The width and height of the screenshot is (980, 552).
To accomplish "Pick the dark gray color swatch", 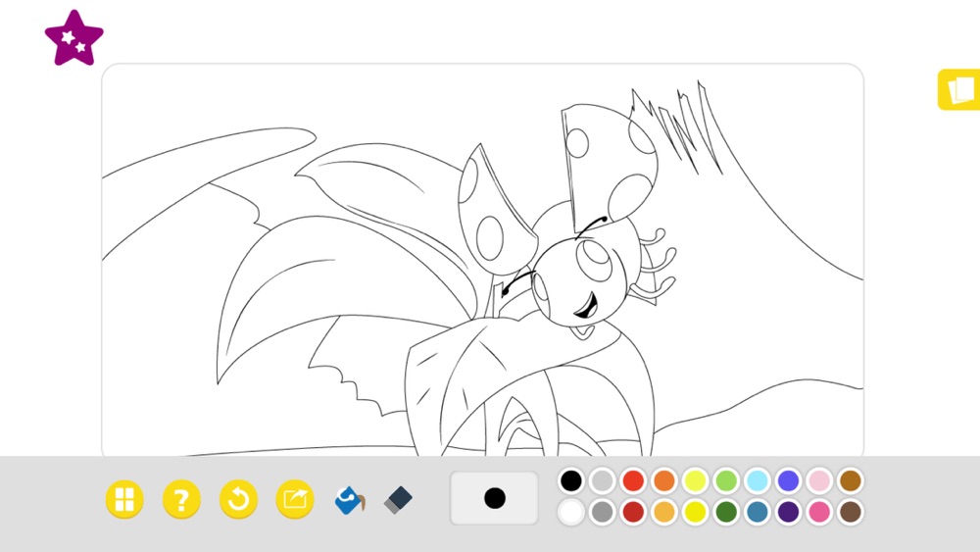I will 603,512.
